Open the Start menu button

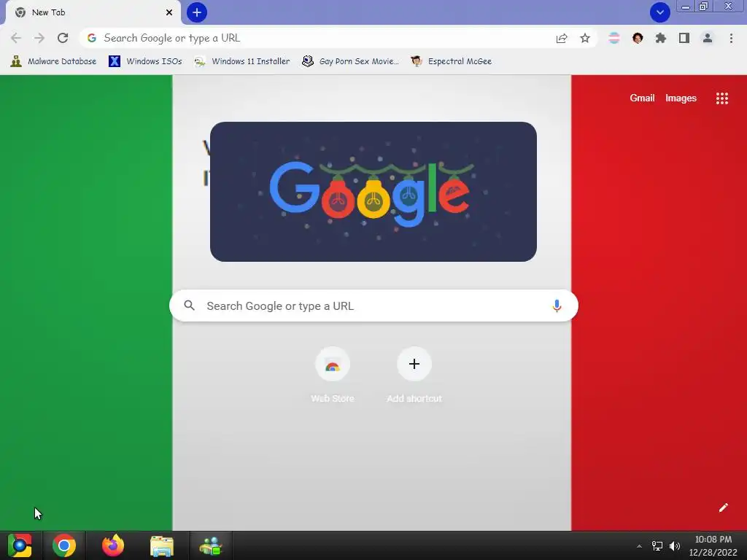20,545
